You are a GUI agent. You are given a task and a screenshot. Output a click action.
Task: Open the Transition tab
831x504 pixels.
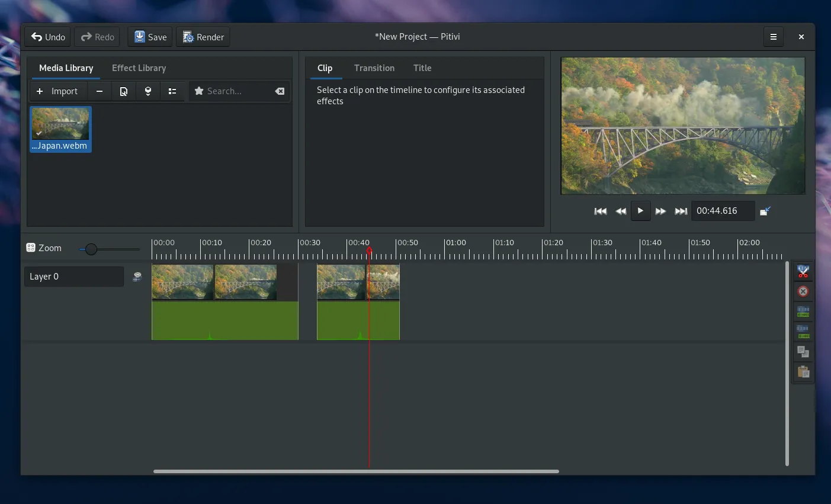coord(374,68)
